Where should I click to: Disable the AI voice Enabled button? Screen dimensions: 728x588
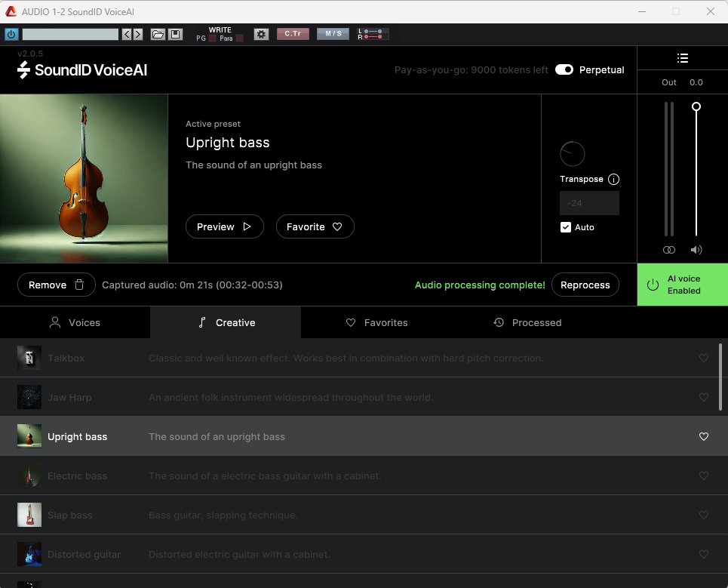tap(683, 285)
